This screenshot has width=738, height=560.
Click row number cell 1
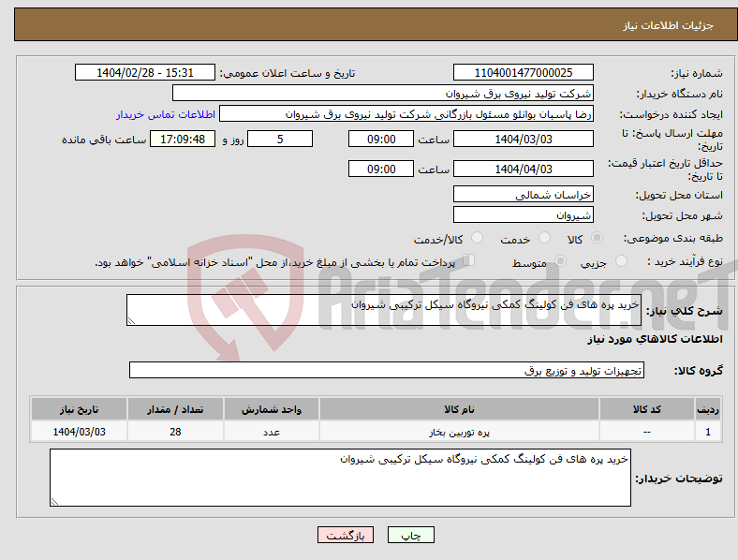click(x=708, y=432)
